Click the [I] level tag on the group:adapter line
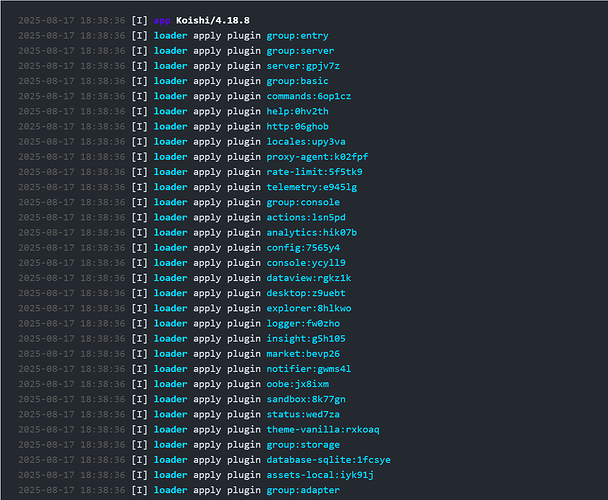This screenshot has width=608, height=500. (139, 490)
